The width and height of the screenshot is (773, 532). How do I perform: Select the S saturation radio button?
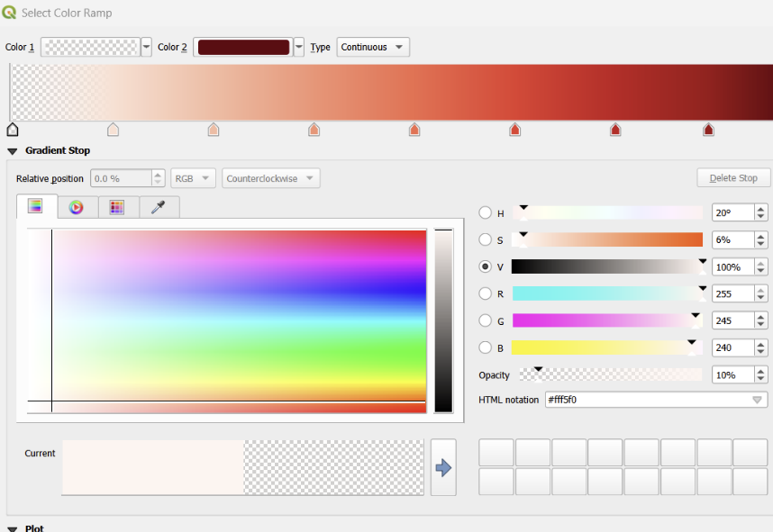pos(486,240)
